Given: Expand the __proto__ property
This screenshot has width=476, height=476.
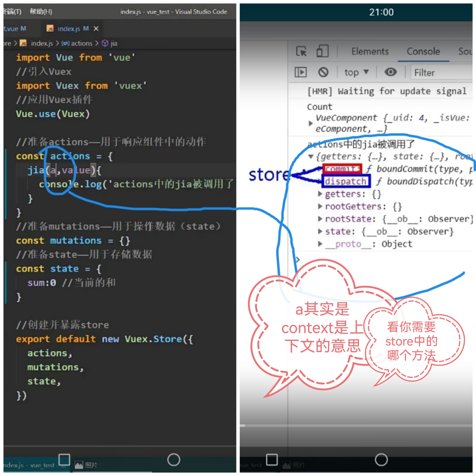Looking at the screenshot, I should 320,244.
